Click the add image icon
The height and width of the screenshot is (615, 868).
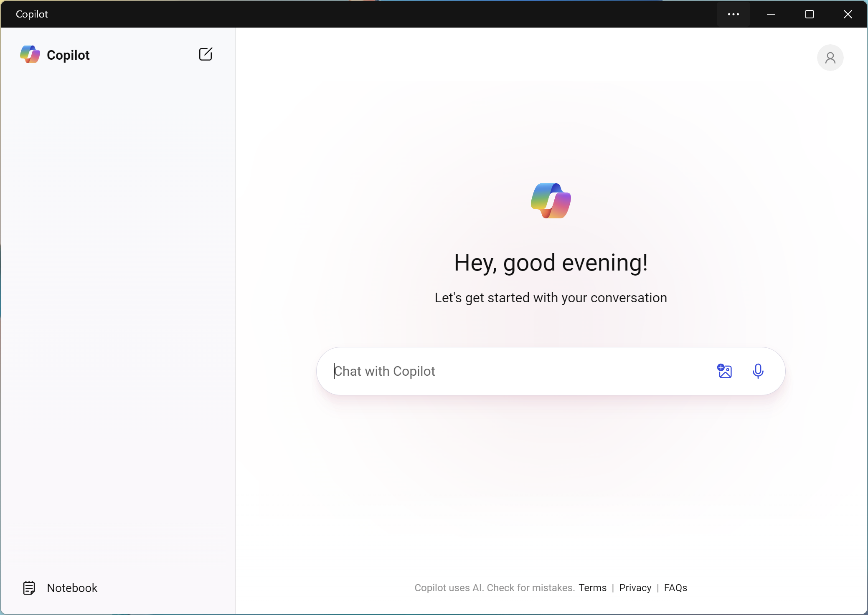(x=725, y=371)
